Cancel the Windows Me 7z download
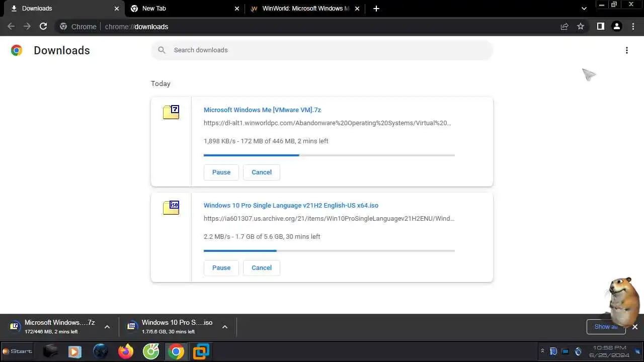 pos(262,172)
